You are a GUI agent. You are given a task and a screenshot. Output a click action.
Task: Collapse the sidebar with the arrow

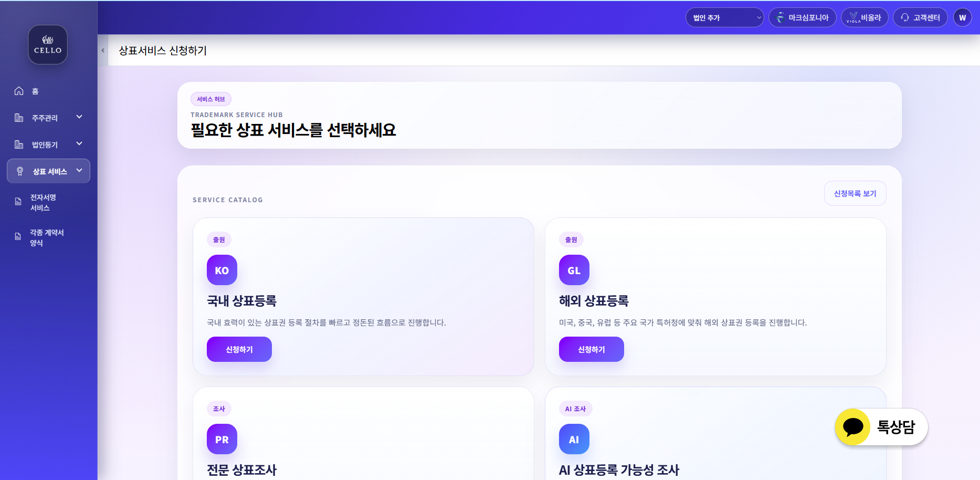coord(103,50)
